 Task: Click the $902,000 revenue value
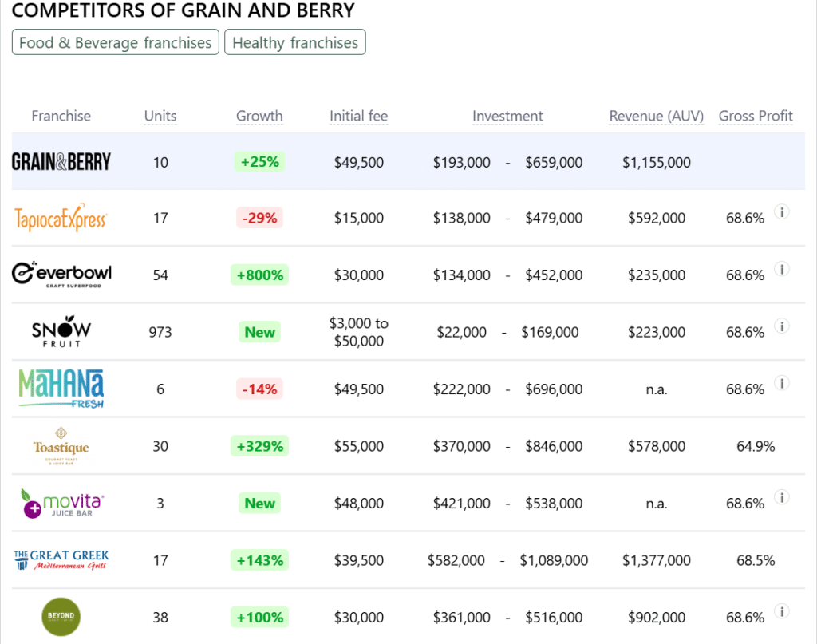pos(657,618)
